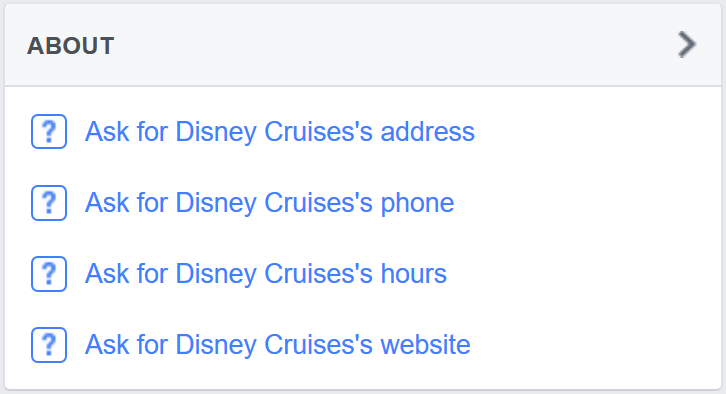The image size is (726, 394).
Task: Click the word "phone" in the second link
Action: coord(417,204)
